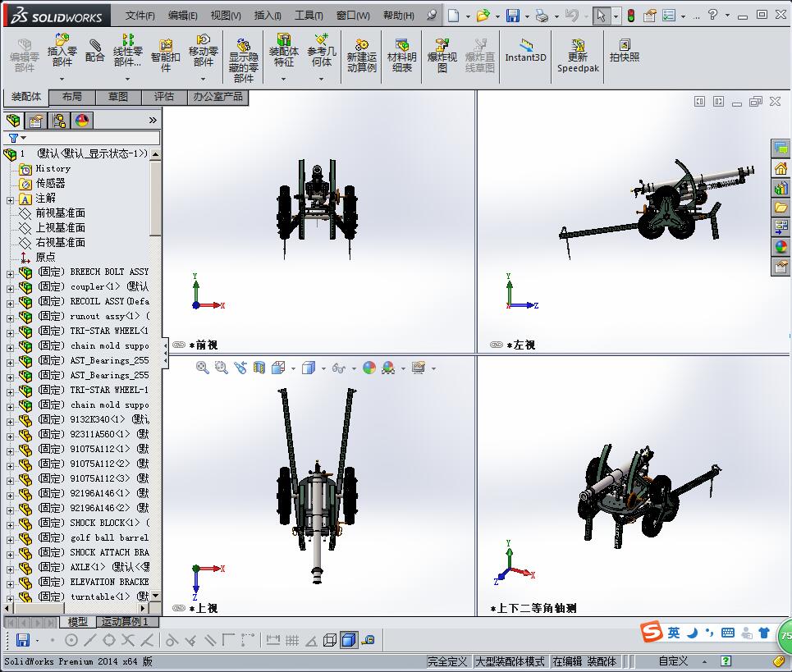Open Assembly Features (装配体特征) tool

283,51
